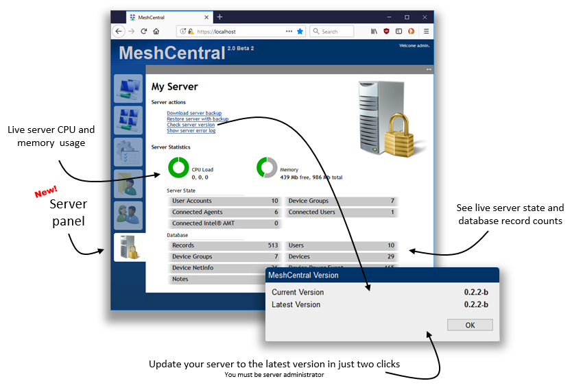Go back in the browser

[x=119, y=32]
